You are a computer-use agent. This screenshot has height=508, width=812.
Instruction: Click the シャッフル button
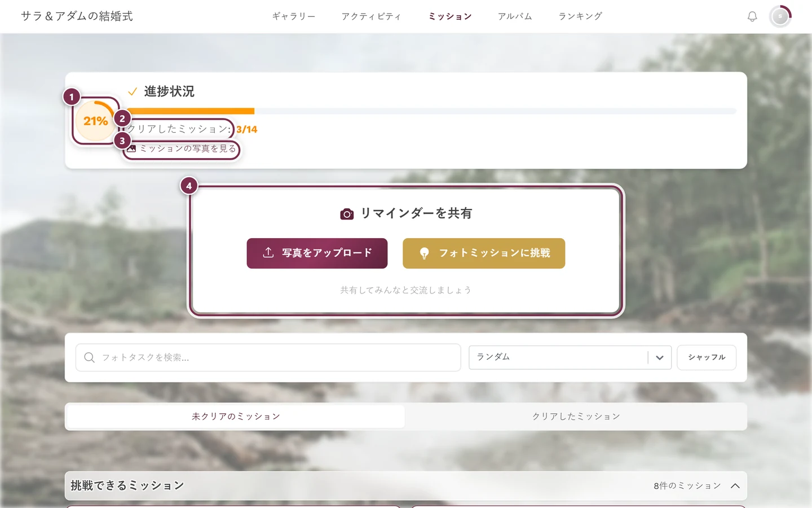point(707,357)
